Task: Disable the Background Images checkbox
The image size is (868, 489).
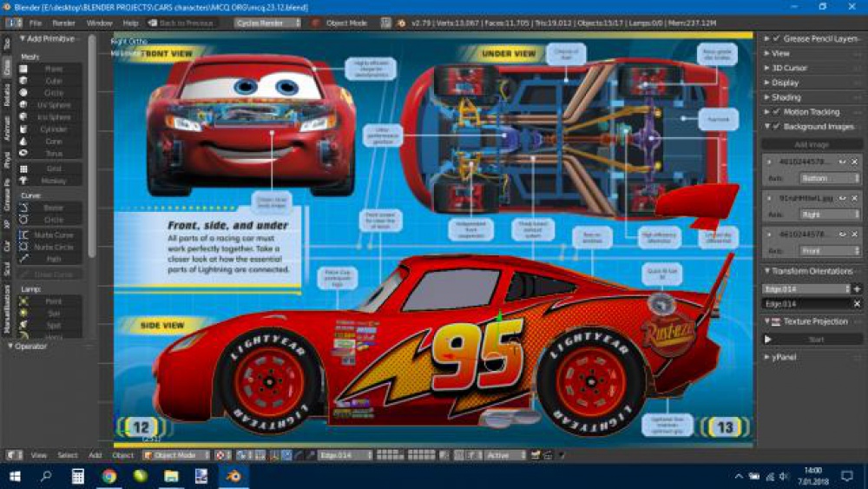Action: pos(776,126)
